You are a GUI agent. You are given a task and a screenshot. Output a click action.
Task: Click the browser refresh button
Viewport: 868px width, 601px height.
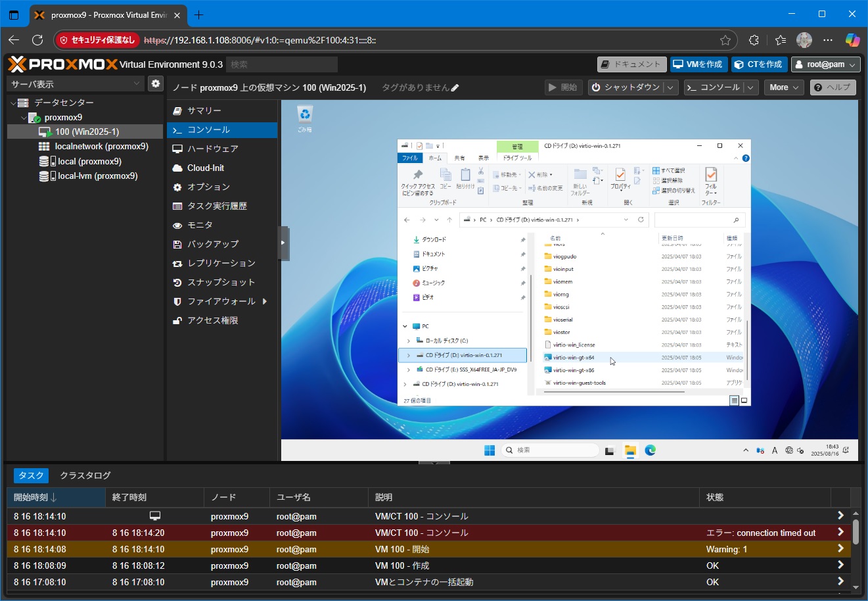(37, 40)
